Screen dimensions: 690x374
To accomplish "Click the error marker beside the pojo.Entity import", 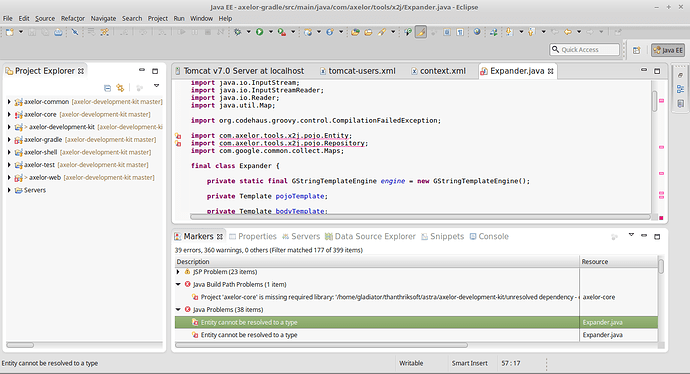I will [x=178, y=136].
